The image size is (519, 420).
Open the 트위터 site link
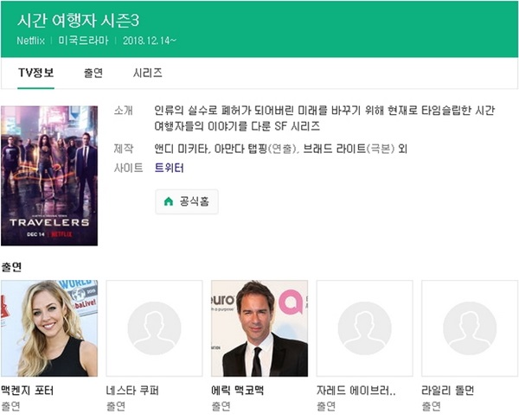pyautogui.click(x=170, y=168)
